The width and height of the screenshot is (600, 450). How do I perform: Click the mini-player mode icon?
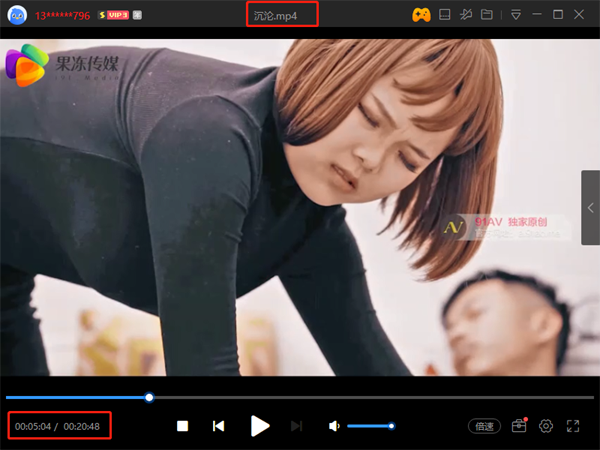[x=446, y=15]
